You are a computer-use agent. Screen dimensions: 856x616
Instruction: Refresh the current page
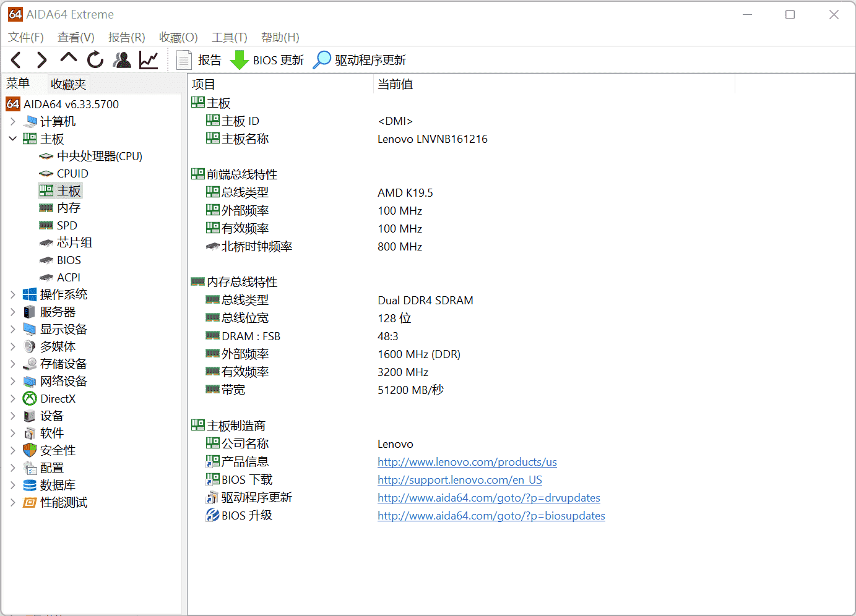pyautogui.click(x=95, y=60)
